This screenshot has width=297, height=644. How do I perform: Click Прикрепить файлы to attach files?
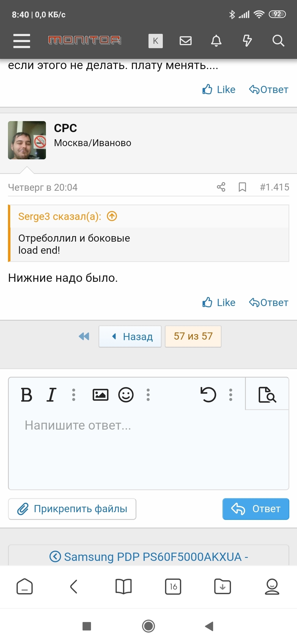(x=72, y=509)
